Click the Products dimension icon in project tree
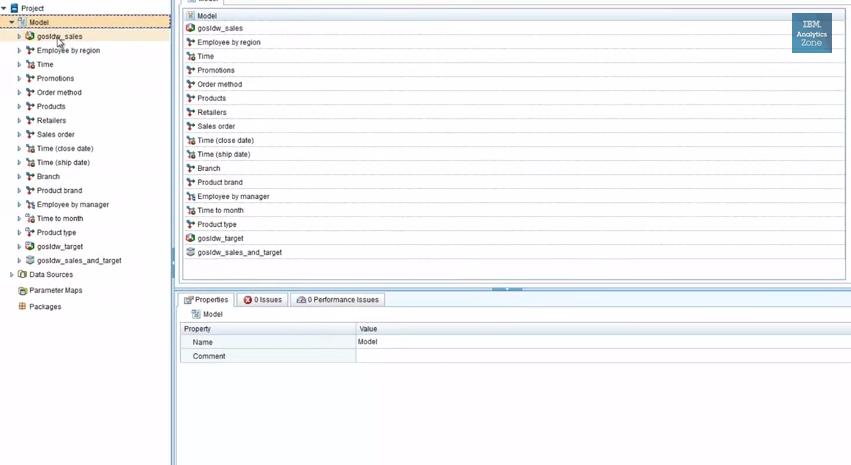851x465 pixels. pyautogui.click(x=30, y=106)
